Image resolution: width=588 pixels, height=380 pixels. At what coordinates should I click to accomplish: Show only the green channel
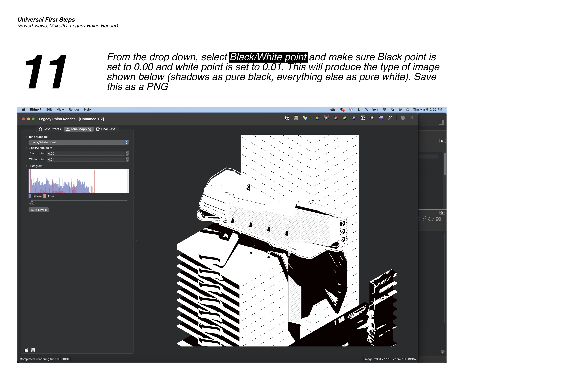pos(345,118)
